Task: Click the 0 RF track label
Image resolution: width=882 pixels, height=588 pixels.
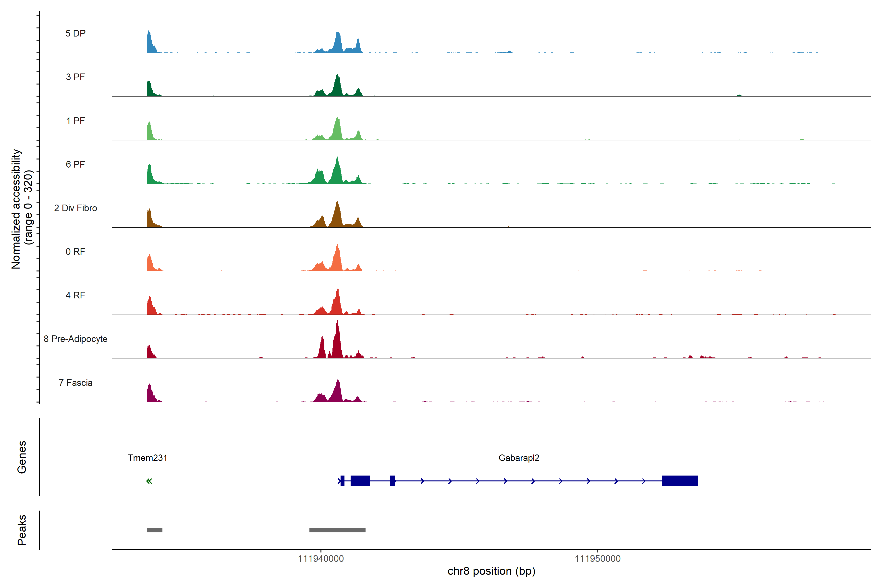Action: (x=75, y=252)
